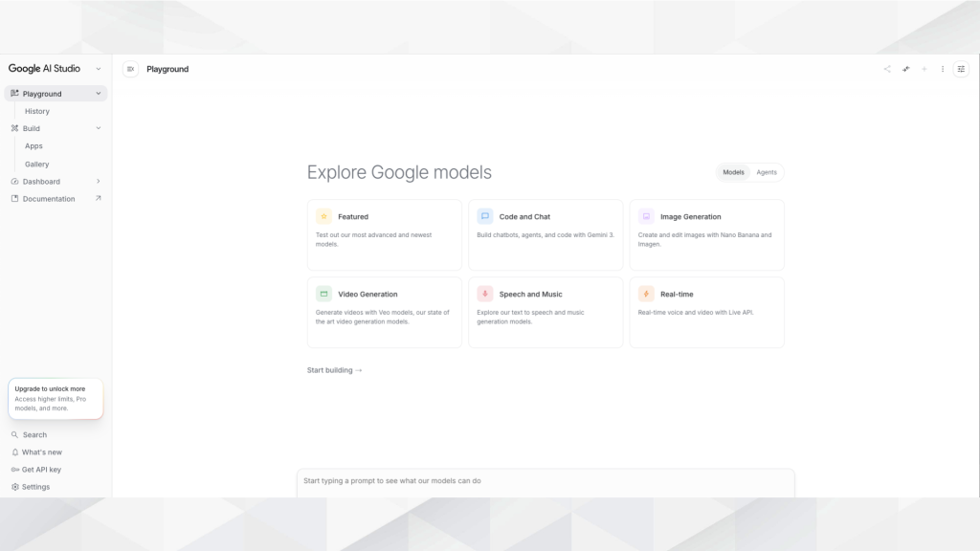Open the Featured models card description
Screen dimensions: 980x551
click(x=374, y=239)
